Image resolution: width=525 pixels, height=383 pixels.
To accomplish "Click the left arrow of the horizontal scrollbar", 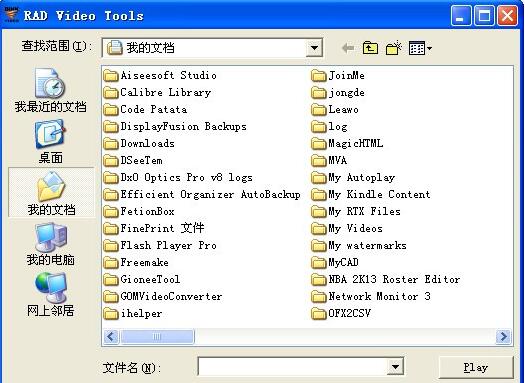I will point(111,336).
